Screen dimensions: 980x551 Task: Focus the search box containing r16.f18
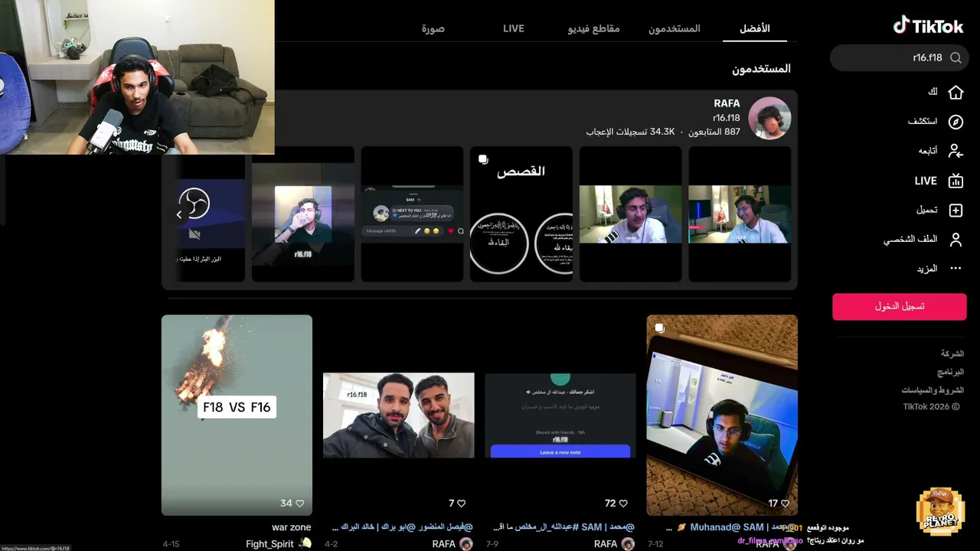click(x=899, y=57)
